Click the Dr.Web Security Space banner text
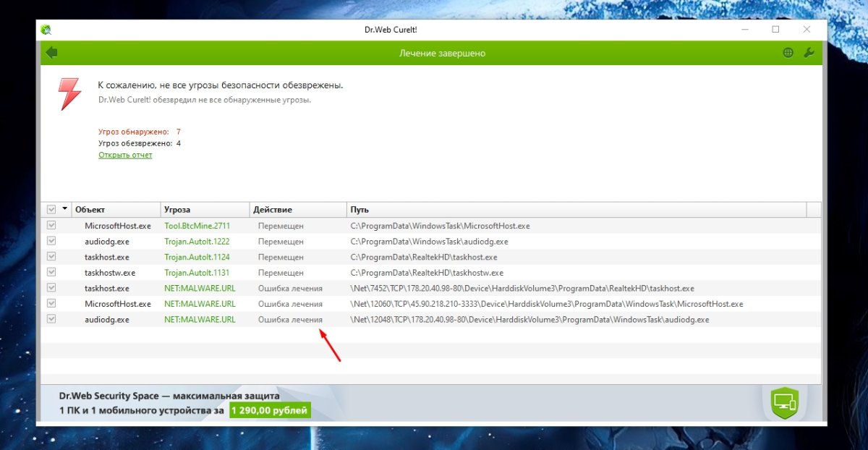This screenshot has height=450, width=868. pyautogui.click(x=169, y=396)
